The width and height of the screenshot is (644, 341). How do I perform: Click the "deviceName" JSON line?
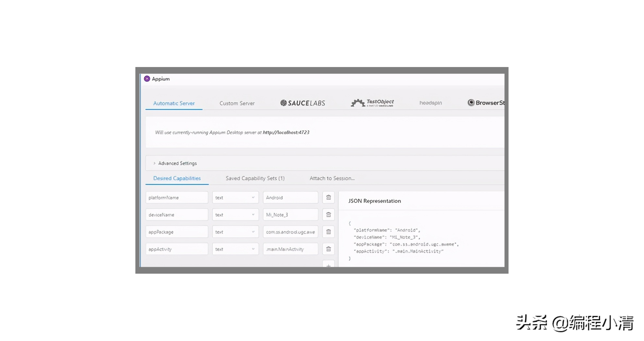pyautogui.click(x=387, y=237)
